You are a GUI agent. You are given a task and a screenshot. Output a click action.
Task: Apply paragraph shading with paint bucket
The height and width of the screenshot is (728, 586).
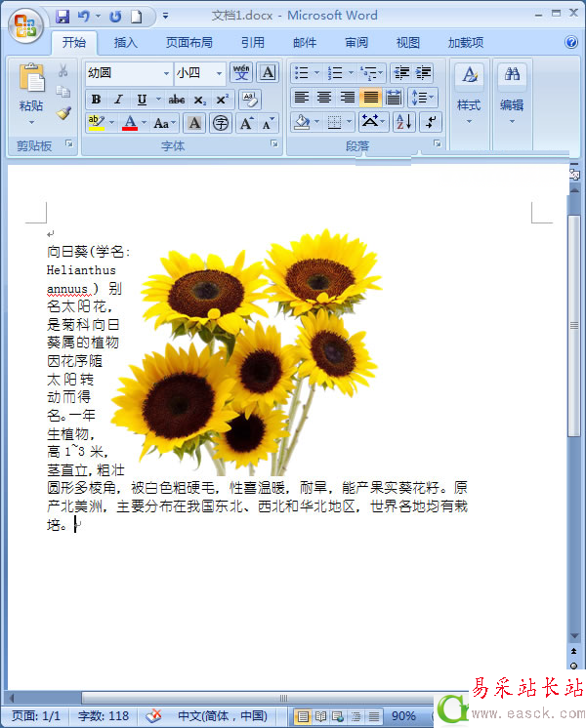[302, 122]
